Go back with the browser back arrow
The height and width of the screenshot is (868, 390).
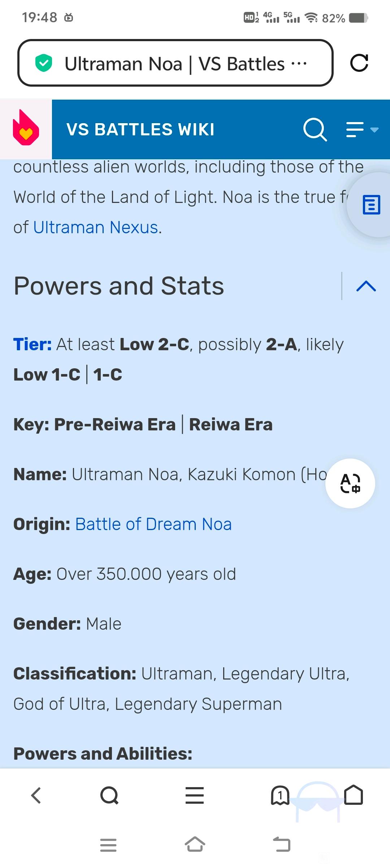click(36, 795)
